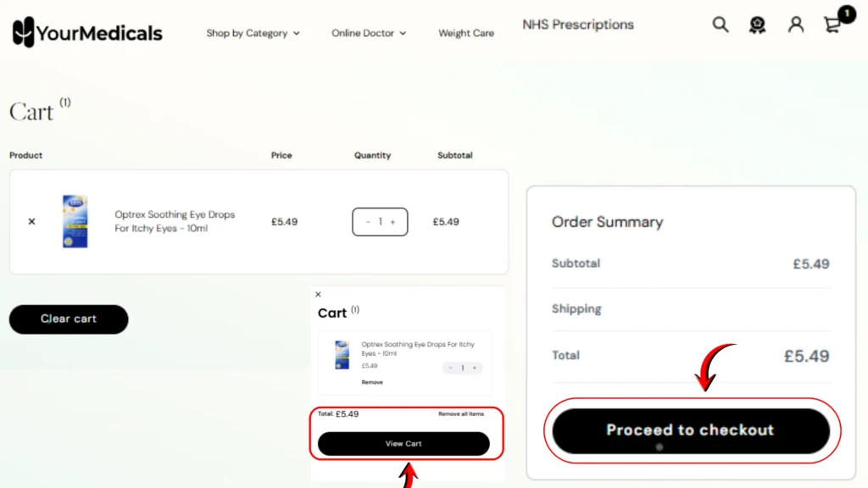
Task: Open Optrex eye drops product thumbnail
Action: tap(75, 222)
